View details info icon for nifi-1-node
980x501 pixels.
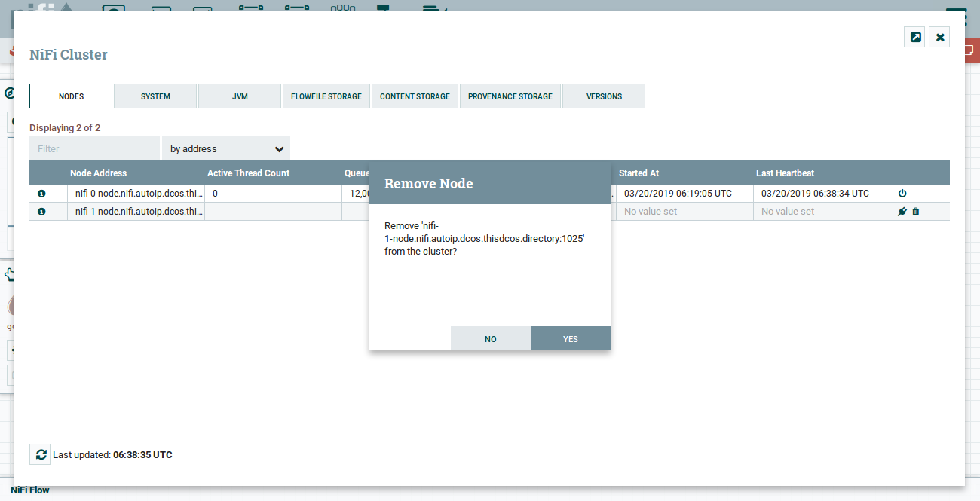tap(41, 212)
